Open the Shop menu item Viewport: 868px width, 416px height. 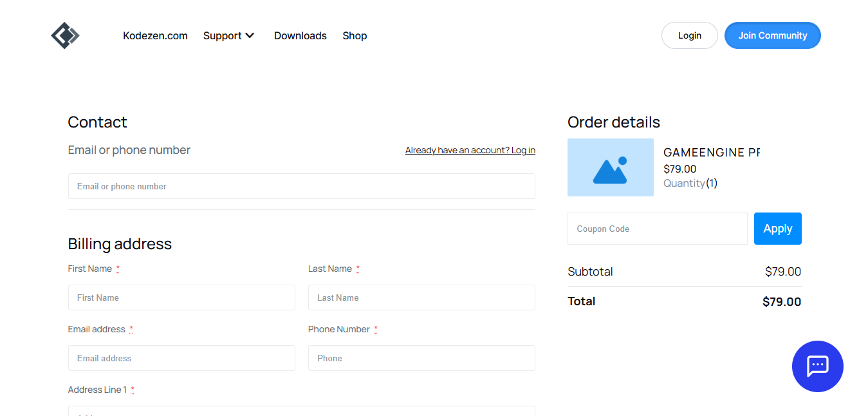(355, 35)
